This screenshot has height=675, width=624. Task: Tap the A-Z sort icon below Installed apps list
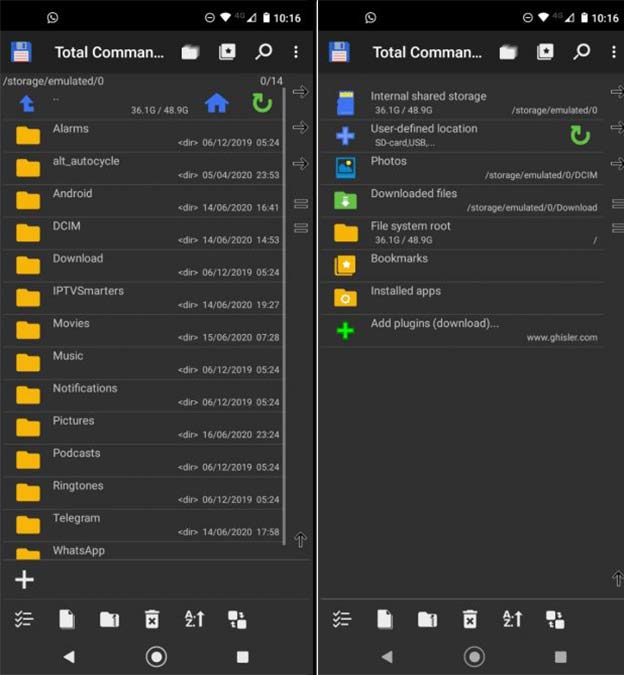tap(512, 619)
